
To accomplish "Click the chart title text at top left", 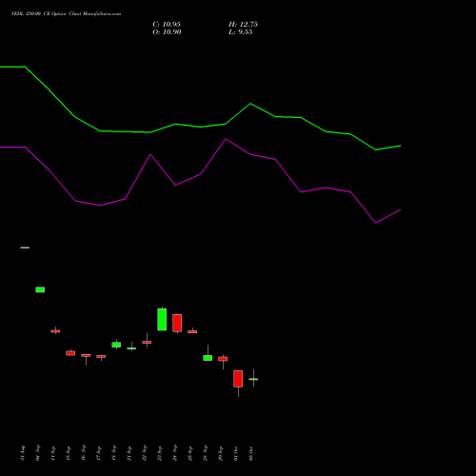I will tap(66, 14).
